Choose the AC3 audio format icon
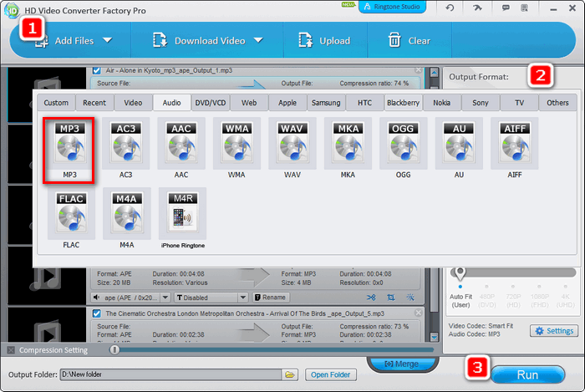The width and height of the screenshot is (585, 392). pos(125,144)
